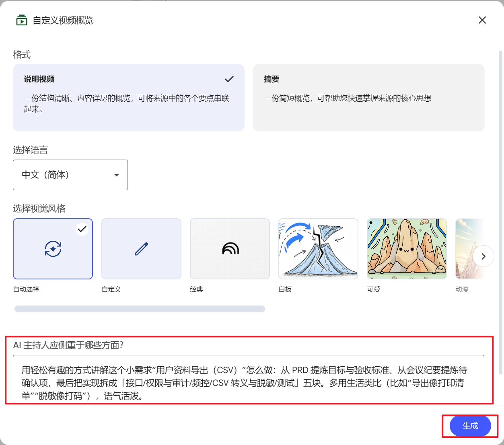Click the AI 主持人应侧重于哪些方面 prompt label
The height and width of the screenshot is (445, 504).
click(68, 345)
